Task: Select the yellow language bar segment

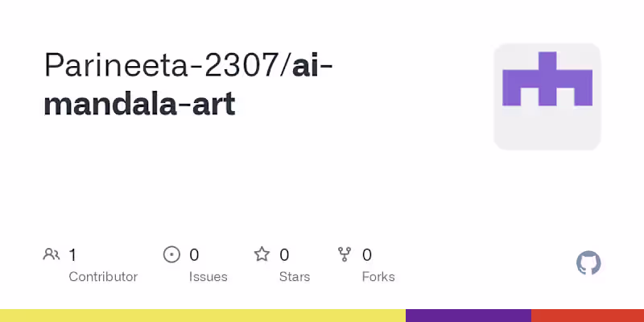Action: 202,316
